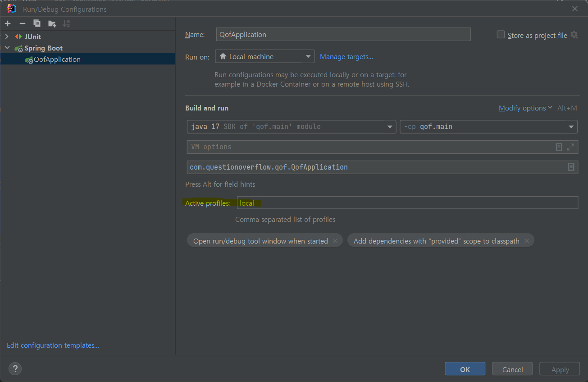This screenshot has height=382, width=588.
Task: Click the IntelliJ logo in title bar
Action: pos(12,9)
